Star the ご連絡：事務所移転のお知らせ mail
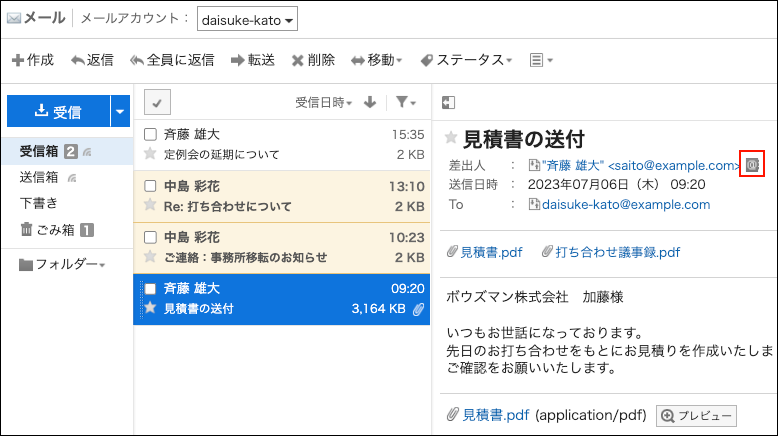778x436 pixels. coord(150,256)
